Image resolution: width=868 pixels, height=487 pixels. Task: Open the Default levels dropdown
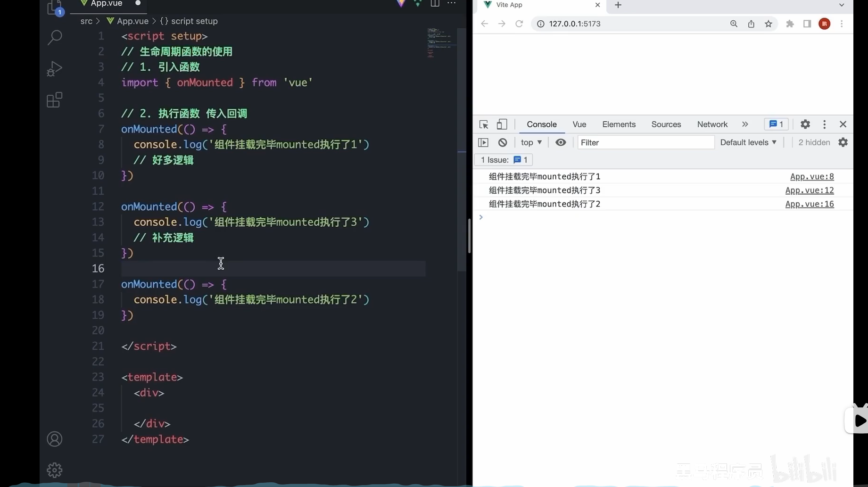[x=748, y=142]
